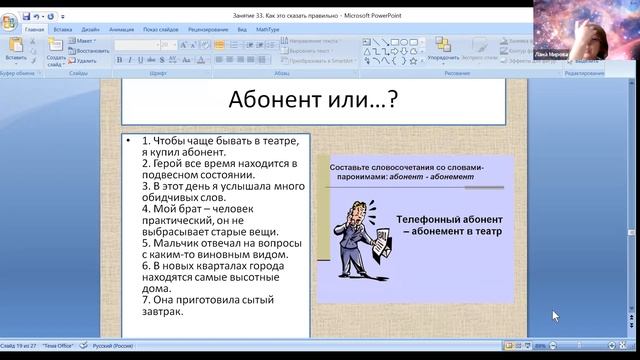This screenshot has width=640, height=360.
Task: Save the presentation with the floppy icon
Action: pos(27,16)
